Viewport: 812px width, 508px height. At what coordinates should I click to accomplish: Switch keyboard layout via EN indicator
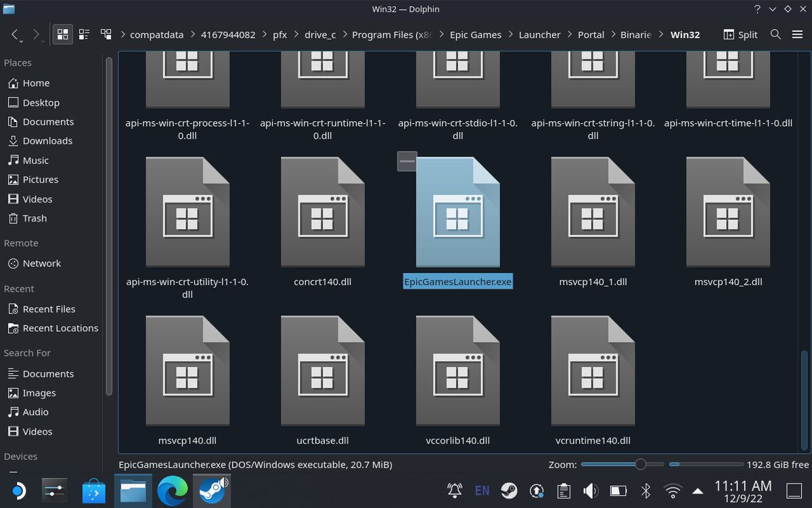pos(482,490)
